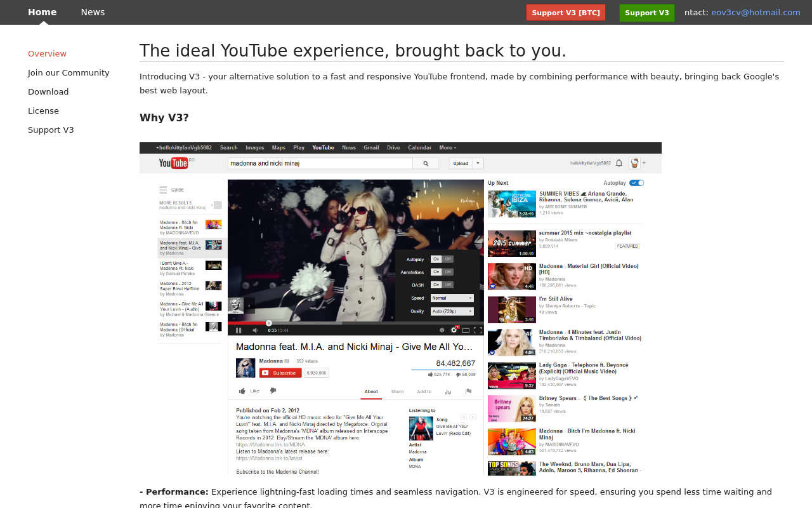Click the report flag icon
The width and height of the screenshot is (812, 508).
click(468, 392)
